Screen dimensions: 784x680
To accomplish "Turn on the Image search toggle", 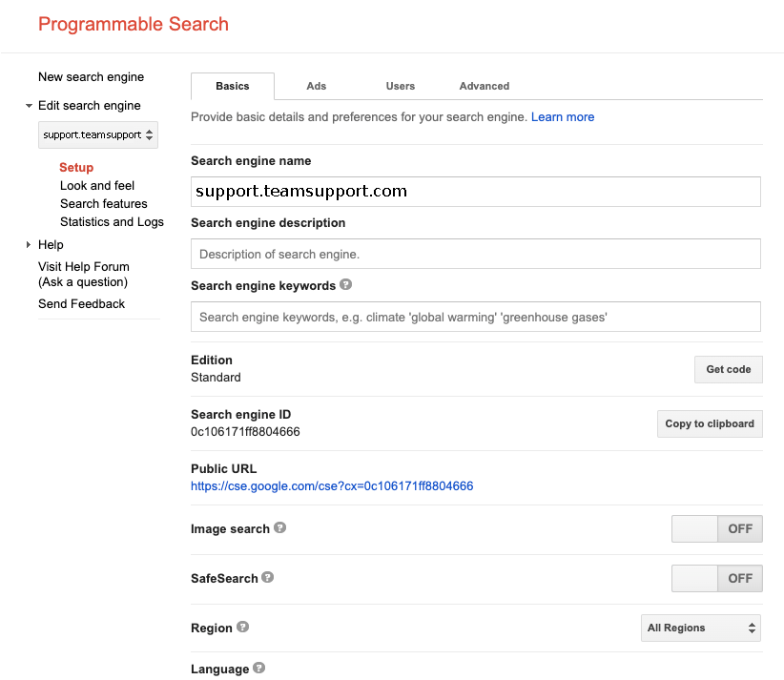I will pyautogui.click(x=716, y=528).
